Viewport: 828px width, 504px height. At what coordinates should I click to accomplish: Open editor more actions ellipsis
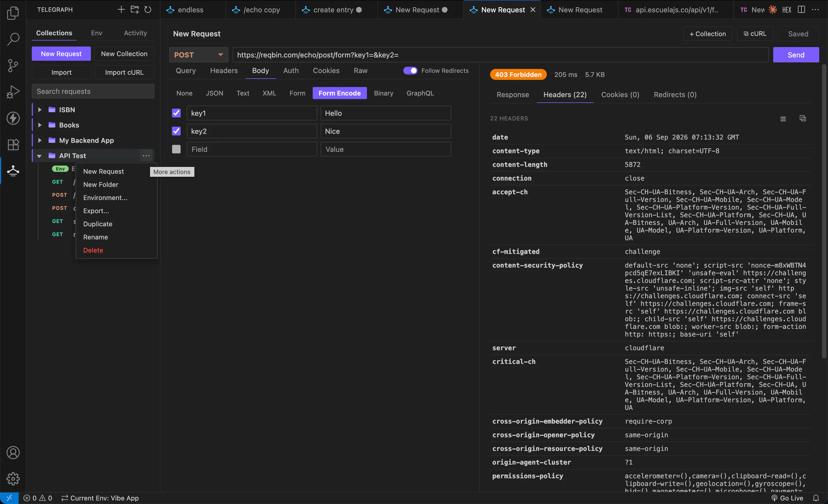[815, 9]
